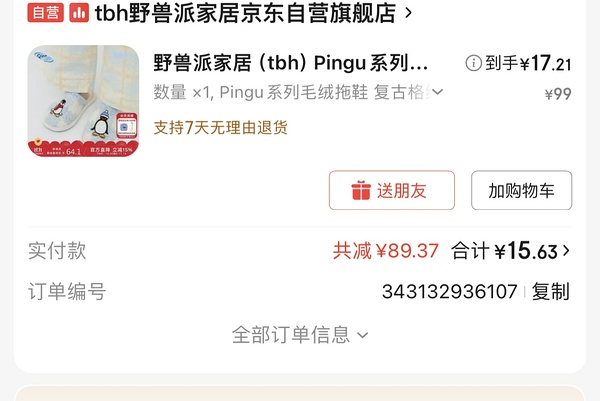
Task: Copy order number via 复制
Action: click(x=551, y=292)
